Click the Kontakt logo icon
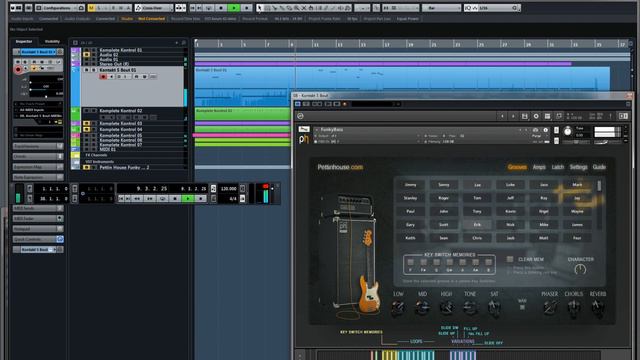 point(300,116)
